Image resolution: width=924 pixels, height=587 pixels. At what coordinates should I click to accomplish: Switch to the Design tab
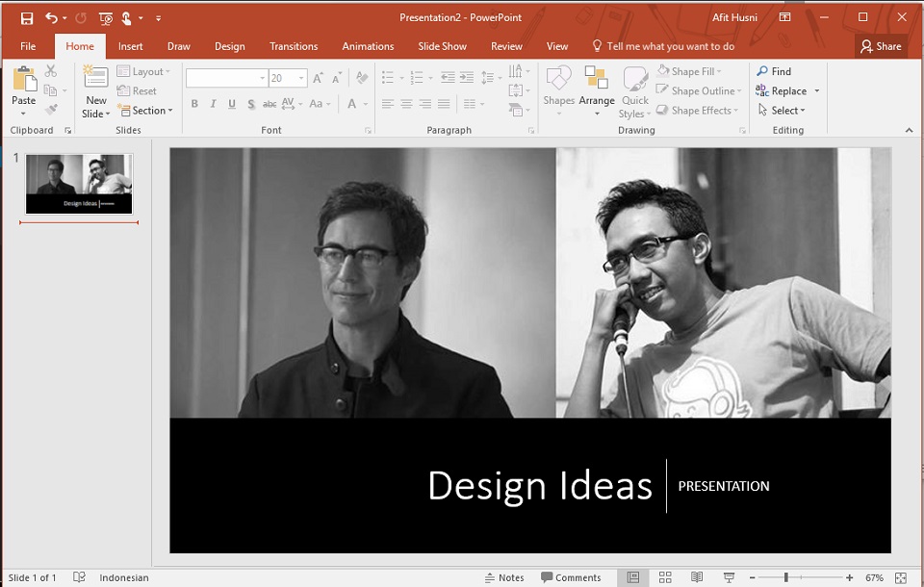tap(229, 46)
